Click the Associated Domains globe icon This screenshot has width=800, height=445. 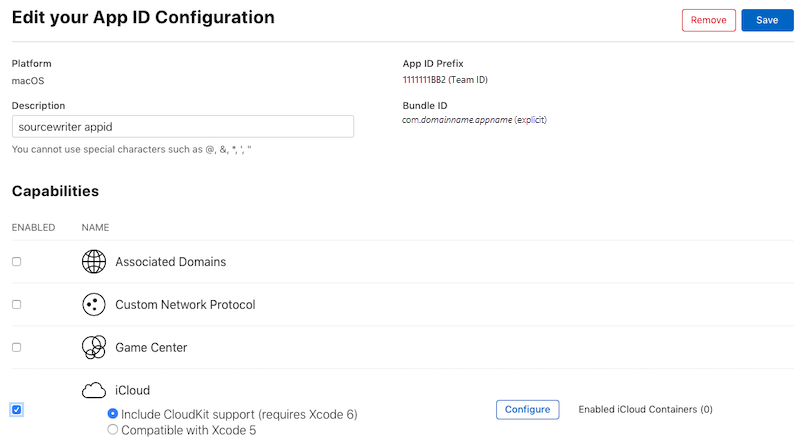coord(94,262)
